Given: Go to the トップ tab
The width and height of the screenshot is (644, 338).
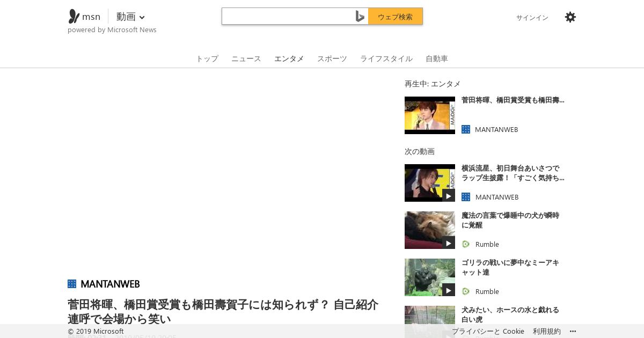Looking at the screenshot, I should point(207,58).
